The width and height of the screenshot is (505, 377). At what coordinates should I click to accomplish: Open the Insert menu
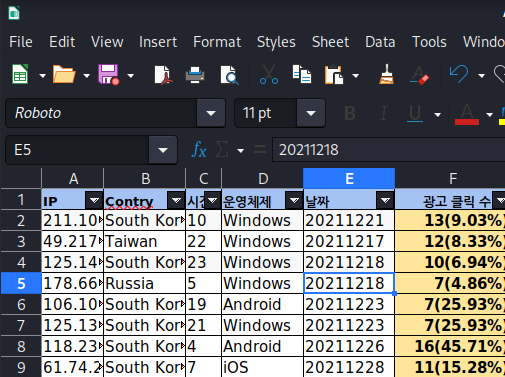pos(158,42)
